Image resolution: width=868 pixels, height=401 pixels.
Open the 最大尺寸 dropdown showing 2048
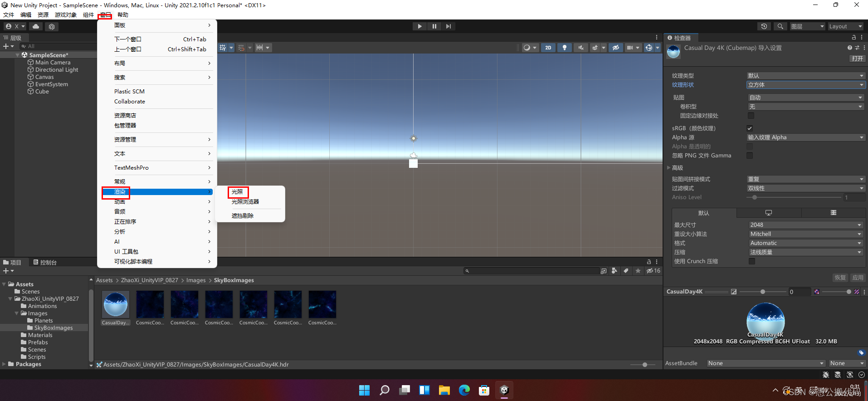[806, 225]
